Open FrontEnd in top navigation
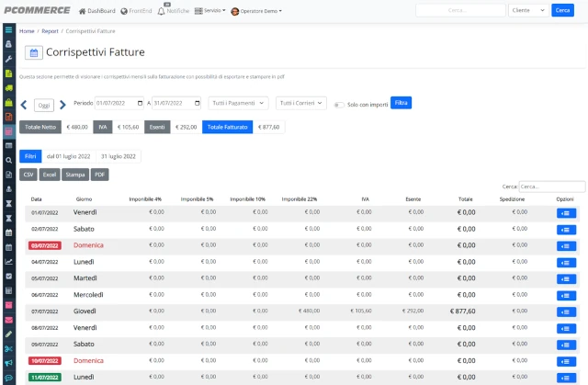 [x=136, y=11]
